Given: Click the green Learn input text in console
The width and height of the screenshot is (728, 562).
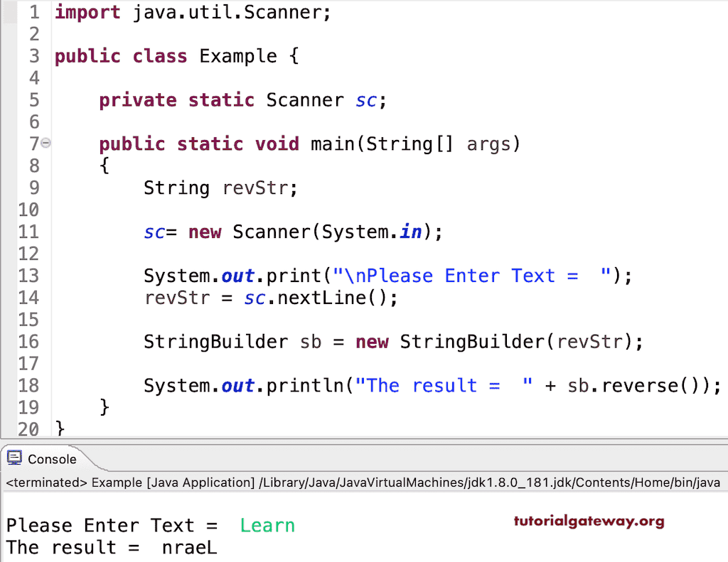Looking at the screenshot, I should pos(267,525).
